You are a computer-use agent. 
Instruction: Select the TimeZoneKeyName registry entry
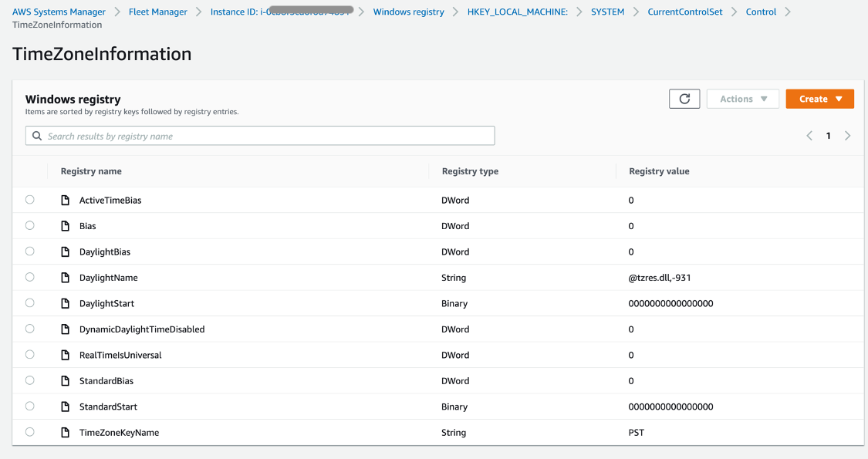[29, 431]
